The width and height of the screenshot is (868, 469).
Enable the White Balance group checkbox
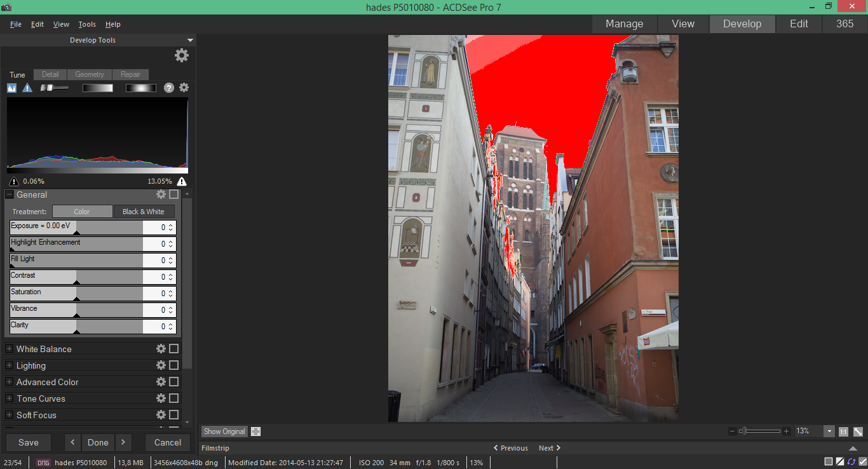pos(174,349)
